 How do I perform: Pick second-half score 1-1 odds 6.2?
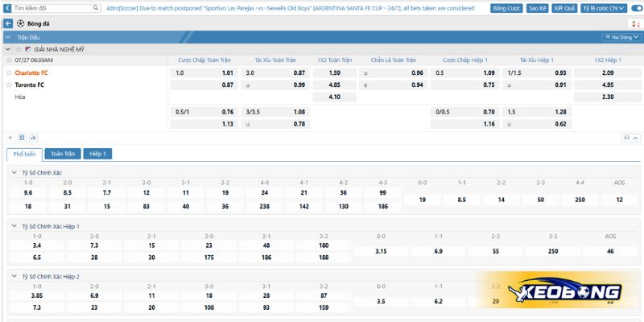point(438,301)
